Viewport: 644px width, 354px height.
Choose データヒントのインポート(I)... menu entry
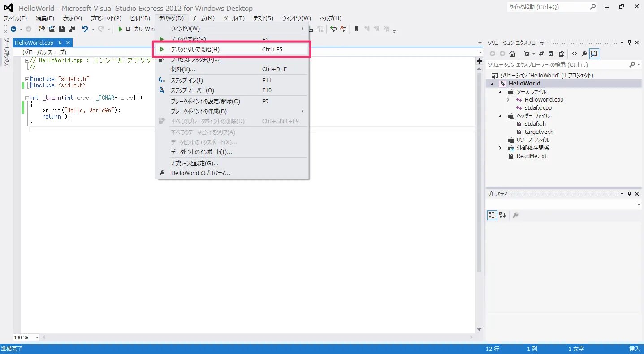232,152
